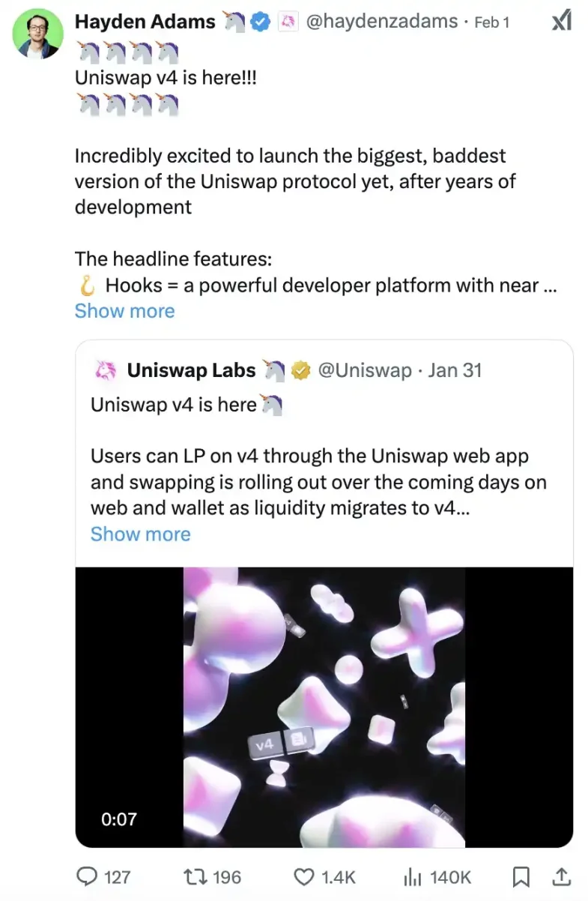Image resolution: width=588 pixels, height=901 pixels.
Task: Expand quoted Uniswap tweet Show more
Action: 140,534
